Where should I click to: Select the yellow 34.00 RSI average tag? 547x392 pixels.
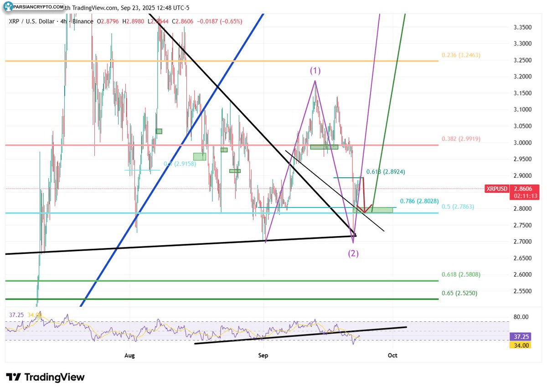click(x=520, y=345)
